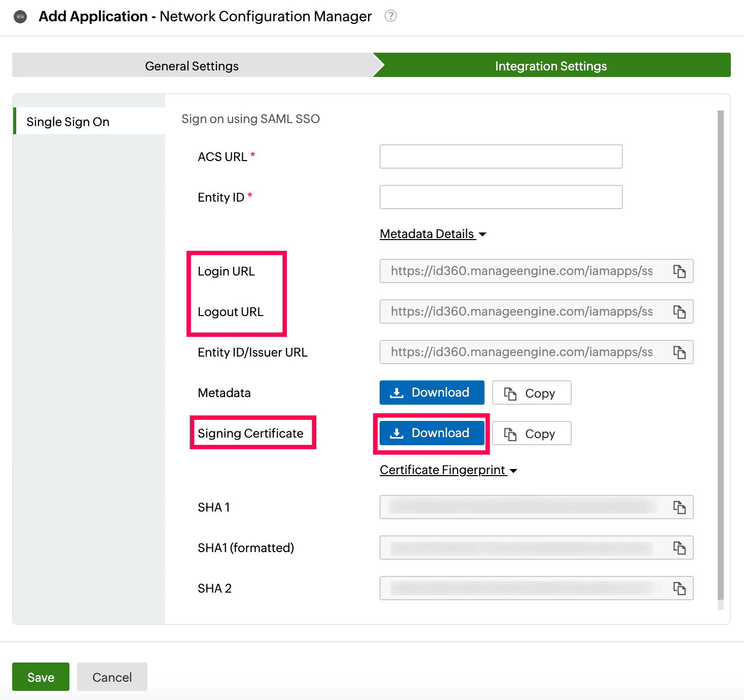Viewport: 744px width, 700px height.
Task: Download the Metadata file
Action: (x=432, y=393)
